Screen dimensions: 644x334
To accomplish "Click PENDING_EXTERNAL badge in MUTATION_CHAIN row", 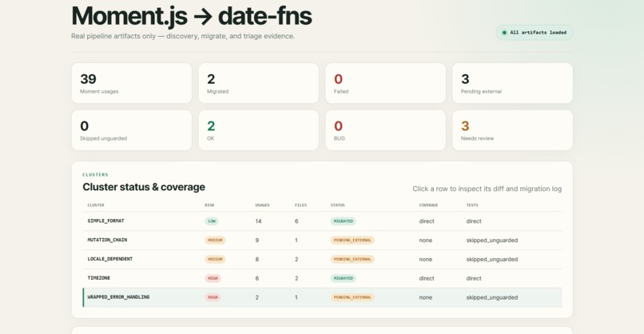I will pyautogui.click(x=352, y=240).
